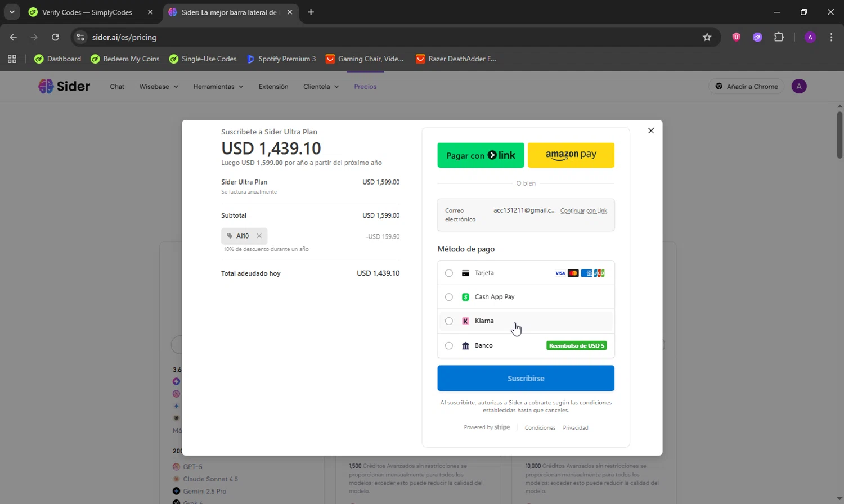The image size is (844, 504).
Task: Bookmark this page with the star
Action: pos(707,37)
